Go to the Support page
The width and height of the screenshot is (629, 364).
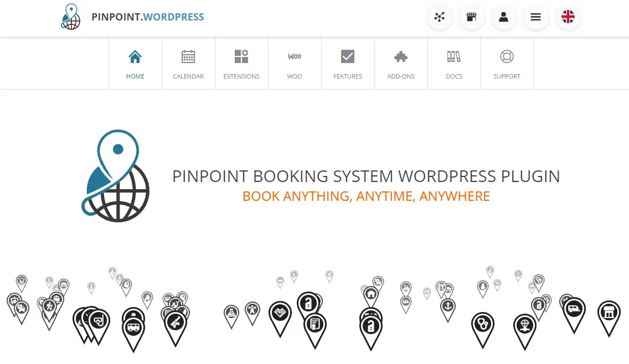tap(507, 64)
